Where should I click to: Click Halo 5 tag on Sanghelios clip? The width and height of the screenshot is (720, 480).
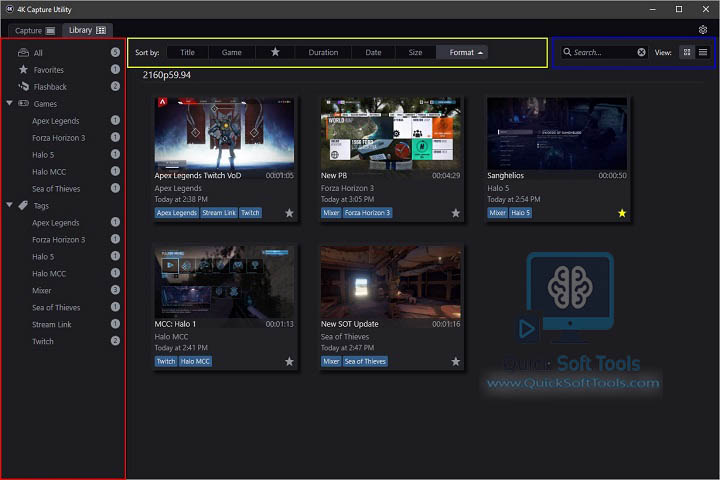[520, 213]
